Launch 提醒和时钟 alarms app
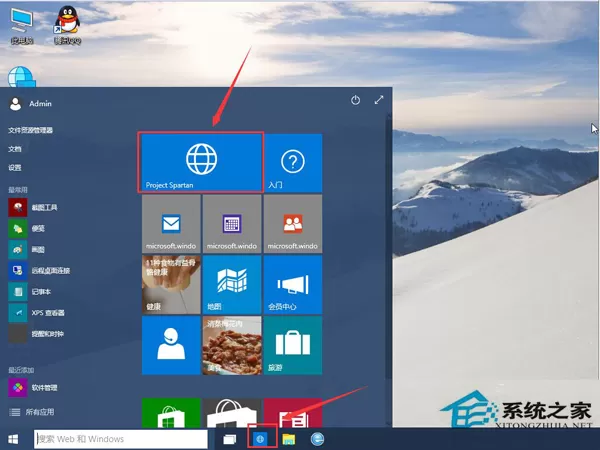Image resolution: width=600 pixels, height=450 pixels. click(36, 334)
